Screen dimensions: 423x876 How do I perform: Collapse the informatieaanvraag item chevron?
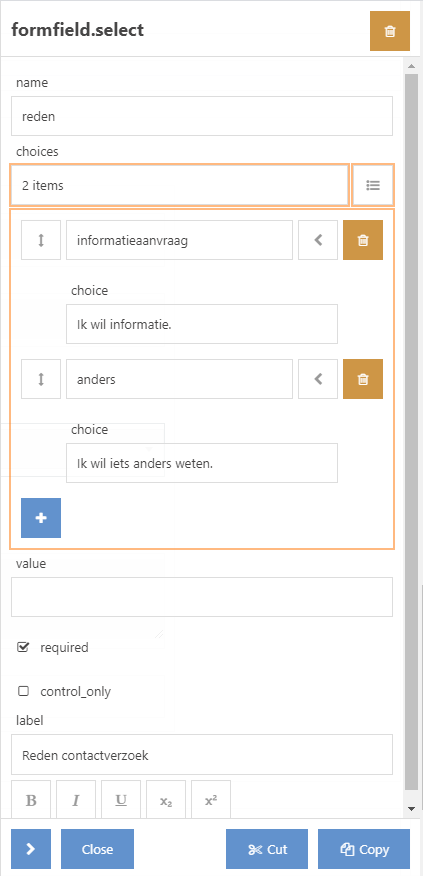318,240
